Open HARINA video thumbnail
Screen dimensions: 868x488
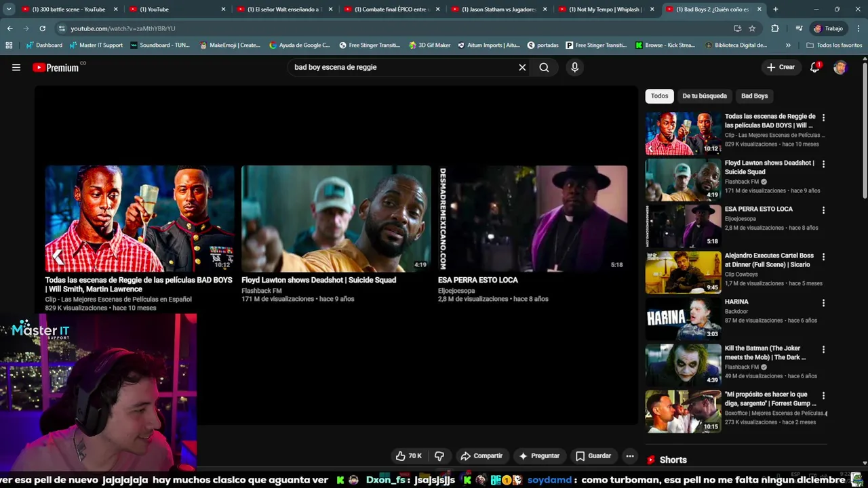[x=683, y=319]
